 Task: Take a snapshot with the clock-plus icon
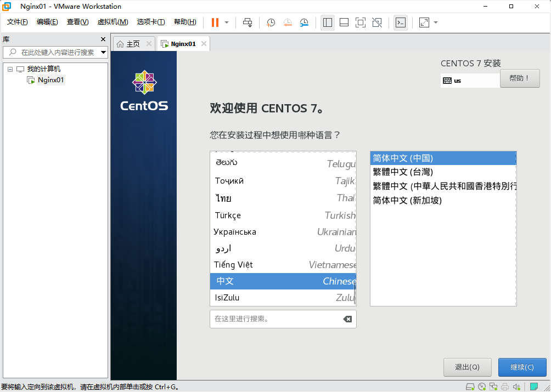point(271,23)
